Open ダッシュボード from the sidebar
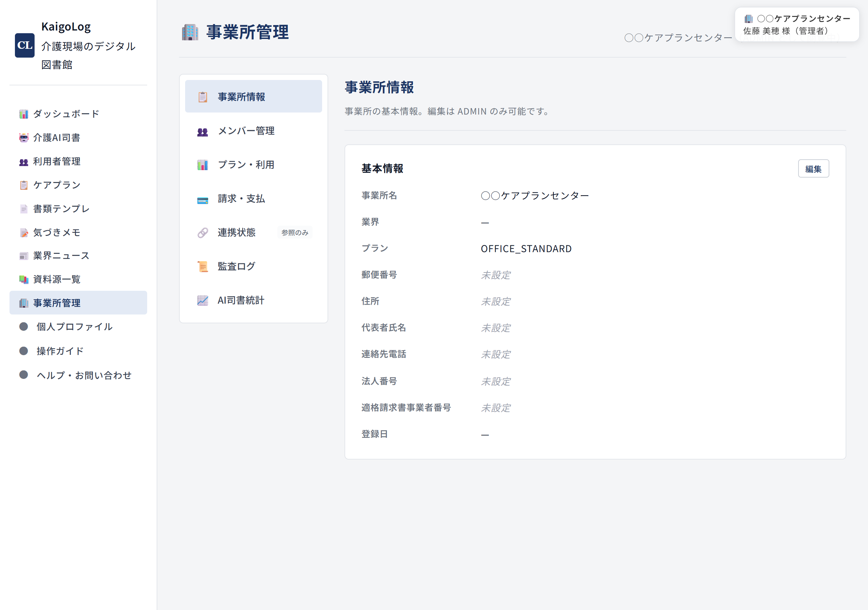The width and height of the screenshot is (868, 610). [78, 114]
